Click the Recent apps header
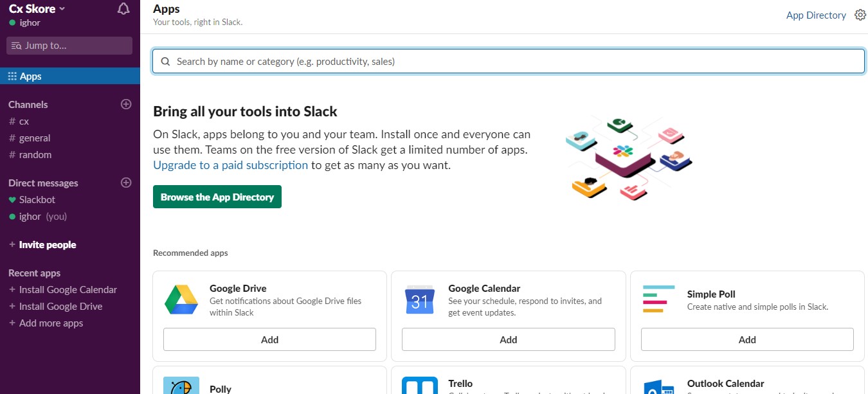 coord(34,273)
